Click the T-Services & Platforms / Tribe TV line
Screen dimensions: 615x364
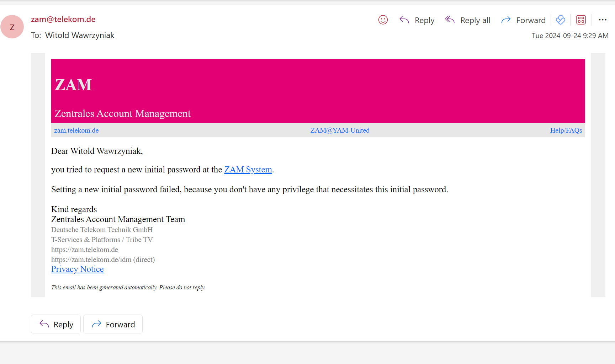102,240
